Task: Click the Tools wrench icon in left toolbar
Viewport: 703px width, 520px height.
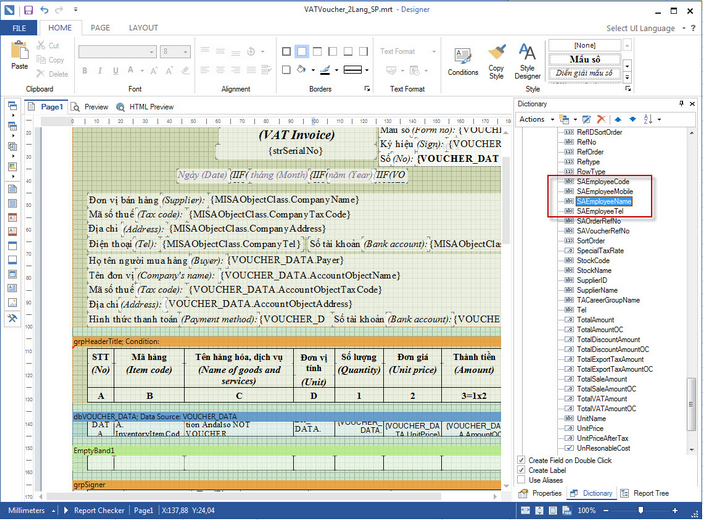Action: click(x=12, y=318)
